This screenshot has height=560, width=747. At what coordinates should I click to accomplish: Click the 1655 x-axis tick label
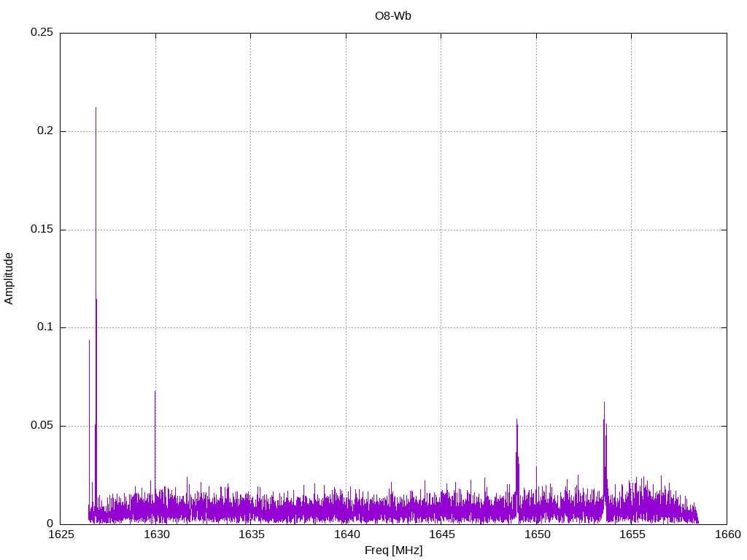[x=632, y=535]
